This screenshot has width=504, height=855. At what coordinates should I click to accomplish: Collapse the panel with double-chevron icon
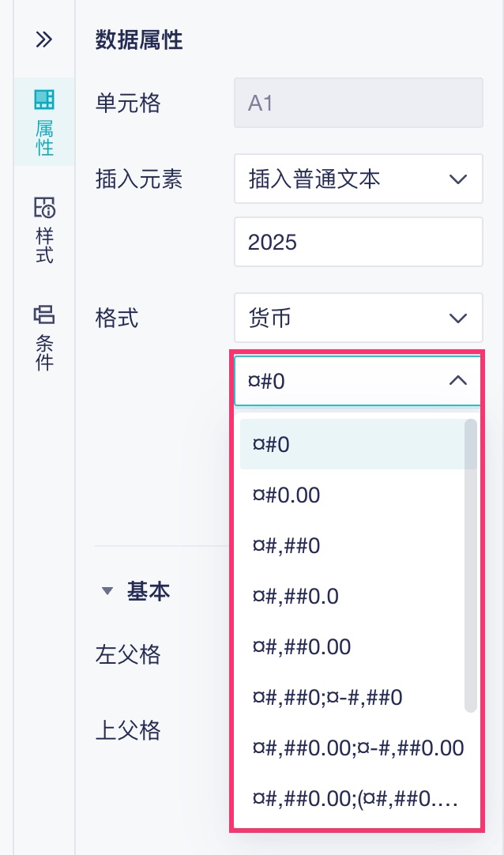43,40
